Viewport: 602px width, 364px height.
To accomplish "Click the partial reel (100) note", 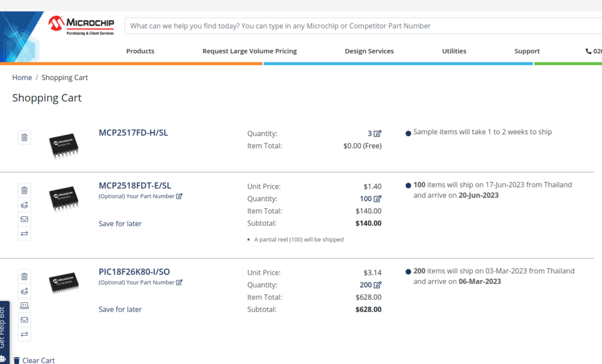I will 299,239.
